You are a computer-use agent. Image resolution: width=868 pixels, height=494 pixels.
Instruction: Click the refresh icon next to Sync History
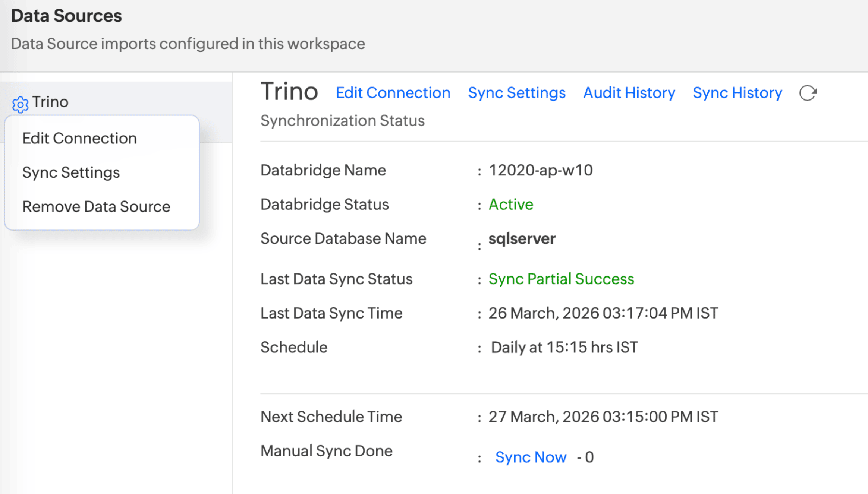point(808,93)
